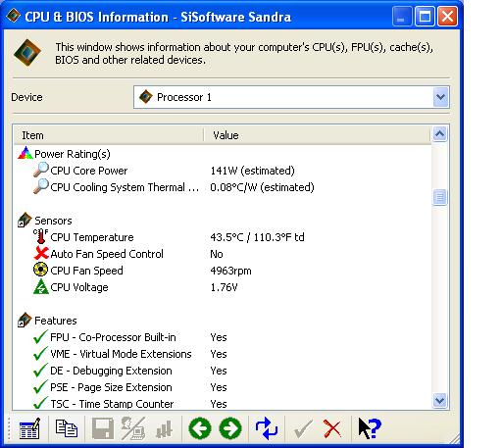
Task: Click the Sensors section chip icon
Action: pyautogui.click(x=25, y=220)
